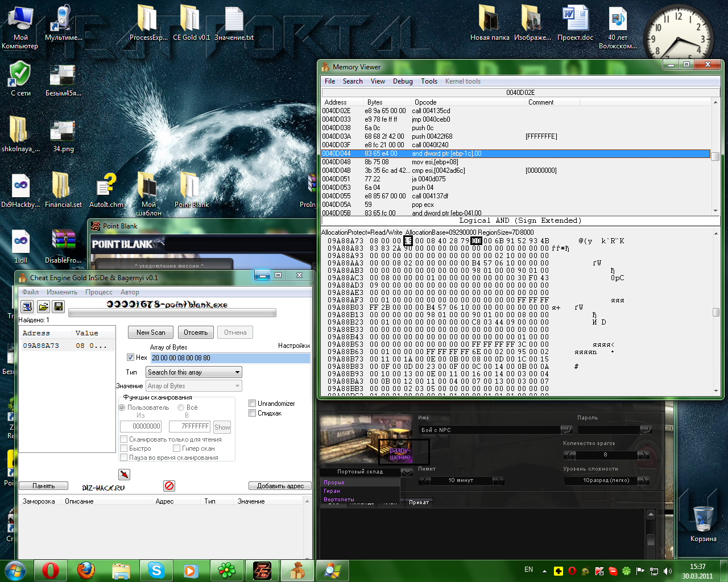Click the red prohibition clear-list icon
The width and height of the screenshot is (728, 582).
point(169,486)
